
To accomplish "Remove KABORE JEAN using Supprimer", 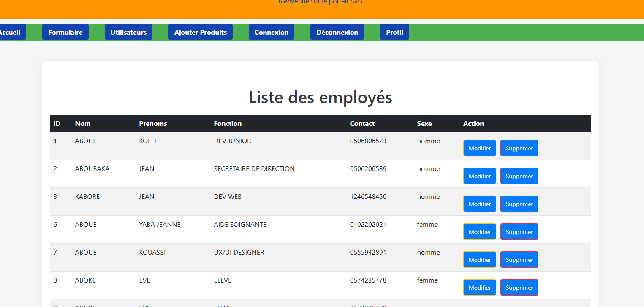I will tap(519, 204).
